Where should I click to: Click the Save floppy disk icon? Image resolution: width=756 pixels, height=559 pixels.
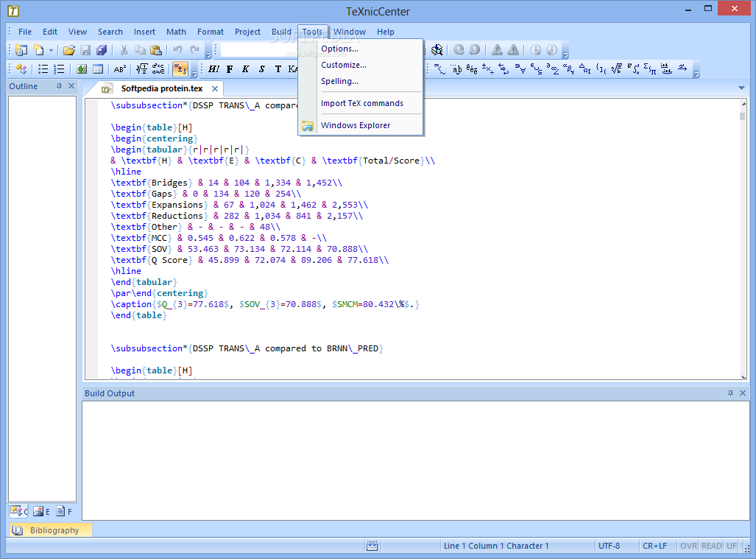[x=85, y=49]
